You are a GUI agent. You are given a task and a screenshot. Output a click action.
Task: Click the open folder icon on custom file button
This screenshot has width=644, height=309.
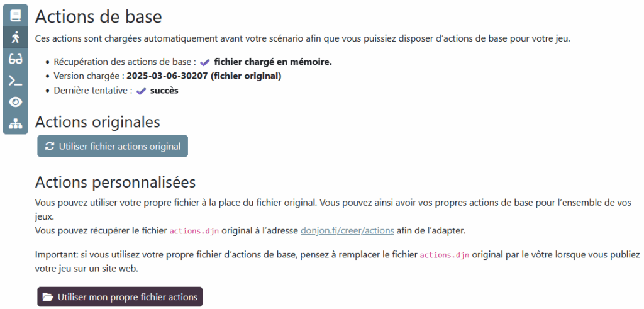(48, 297)
